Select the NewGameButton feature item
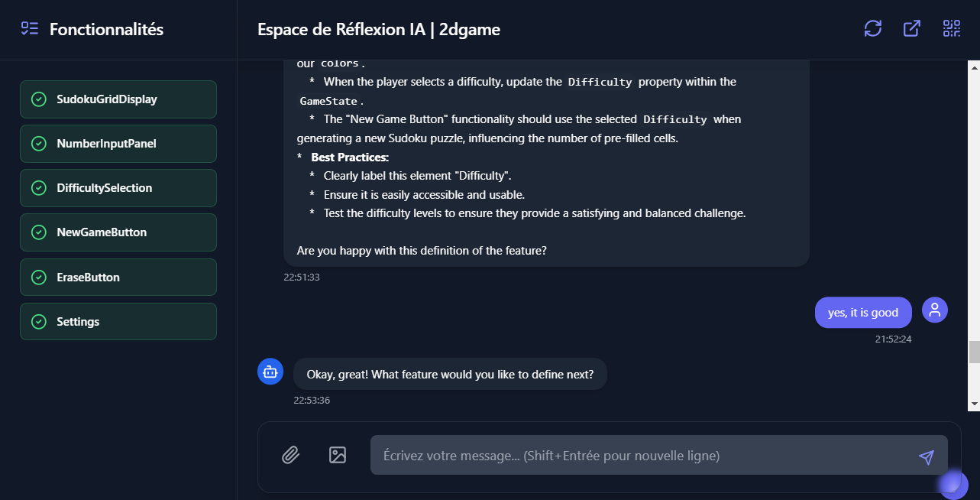The width and height of the screenshot is (980, 500). (x=118, y=232)
